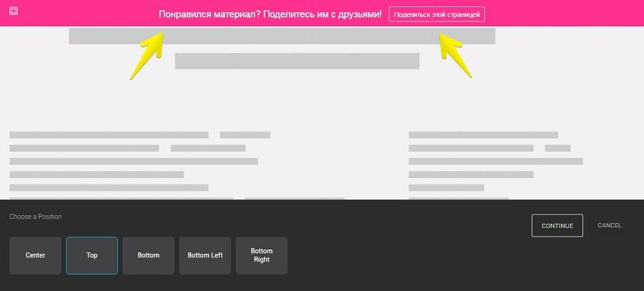Select the Top position option
The width and height of the screenshot is (644, 291).
[x=92, y=255]
